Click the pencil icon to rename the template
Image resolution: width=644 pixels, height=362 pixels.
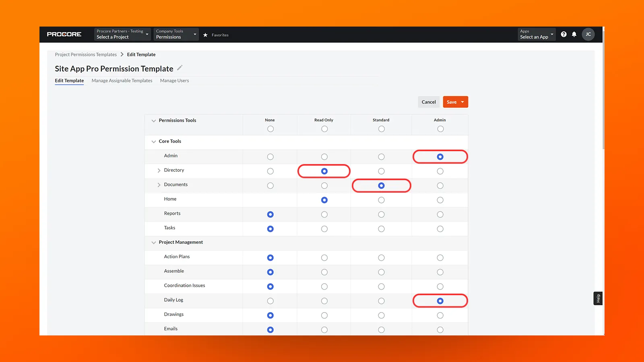pos(180,68)
